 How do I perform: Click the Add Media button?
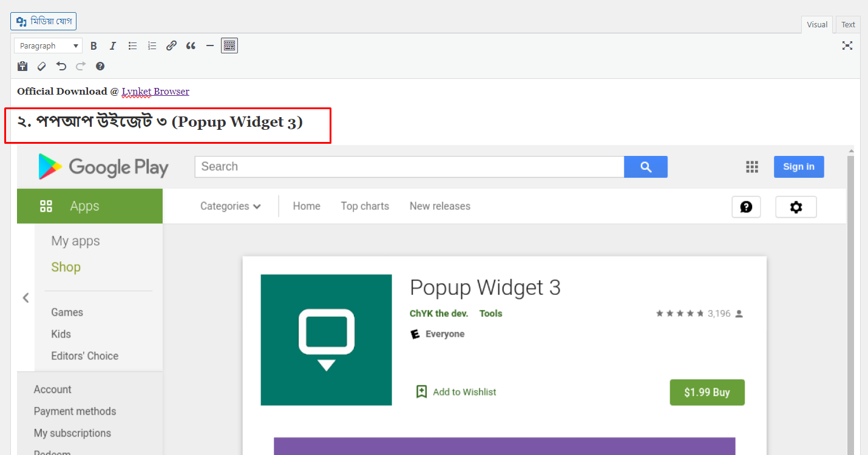pyautogui.click(x=43, y=21)
